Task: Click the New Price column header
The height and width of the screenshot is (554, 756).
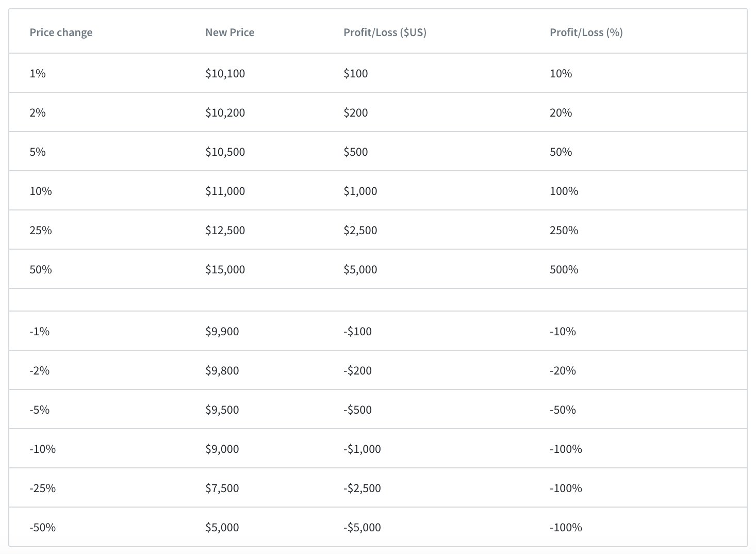Action: pos(229,32)
